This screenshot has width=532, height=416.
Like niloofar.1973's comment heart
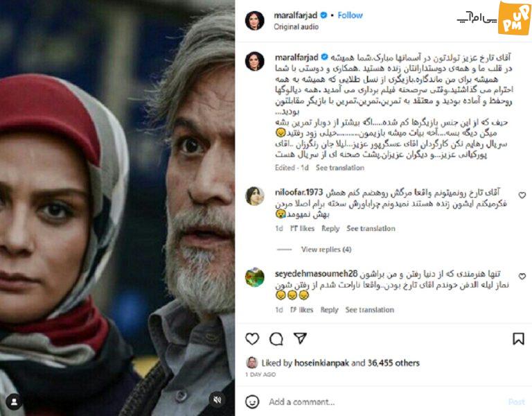(x=522, y=196)
